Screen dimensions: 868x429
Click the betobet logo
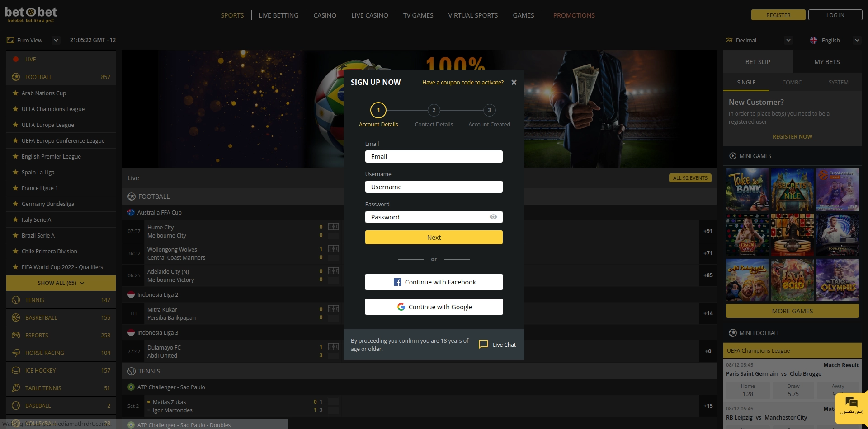pos(31,14)
